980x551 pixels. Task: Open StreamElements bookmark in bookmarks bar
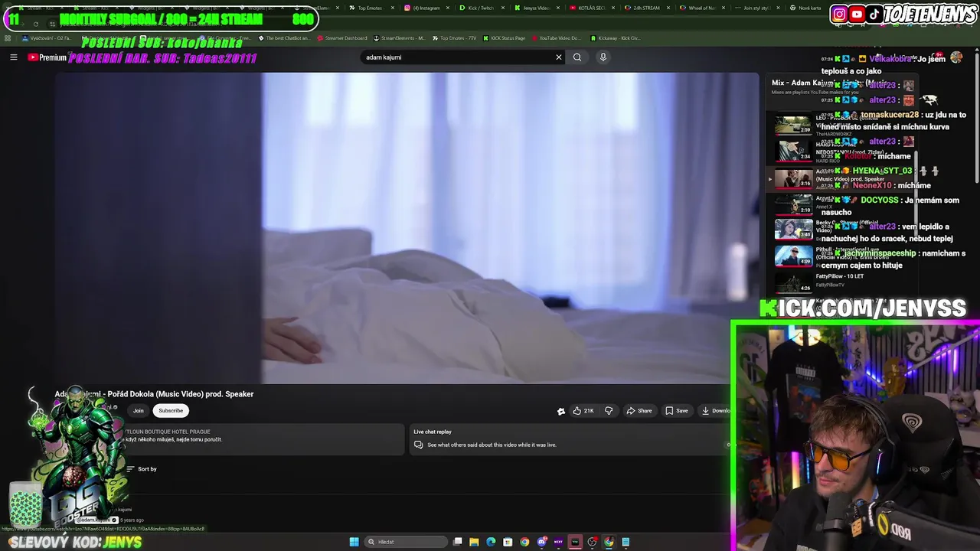point(398,37)
